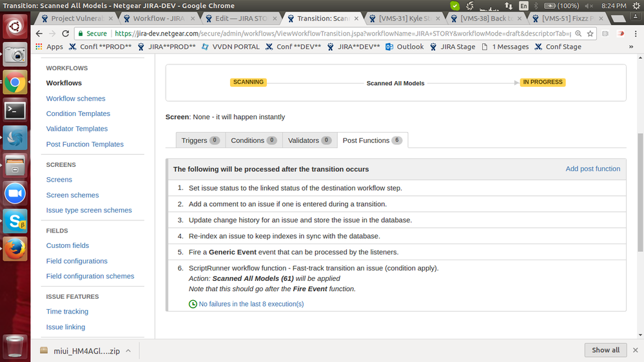Screen dimensions: 644x362
Task: Reload the current page
Action: [66, 33]
